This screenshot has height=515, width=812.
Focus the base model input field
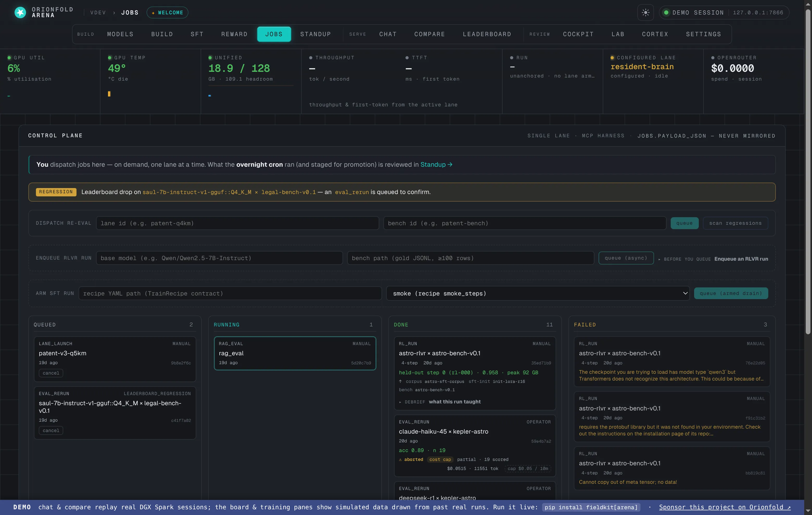click(x=219, y=258)
